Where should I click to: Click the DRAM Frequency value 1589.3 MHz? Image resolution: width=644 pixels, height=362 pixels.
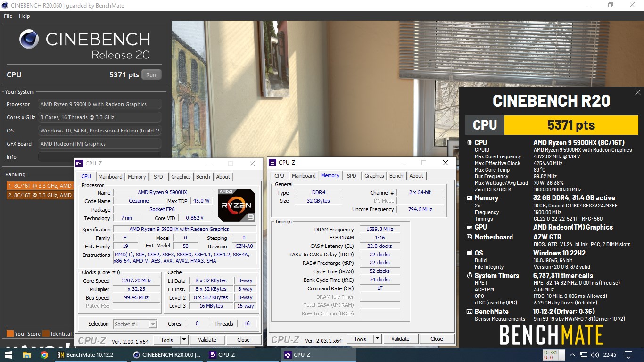coord(380,229)
